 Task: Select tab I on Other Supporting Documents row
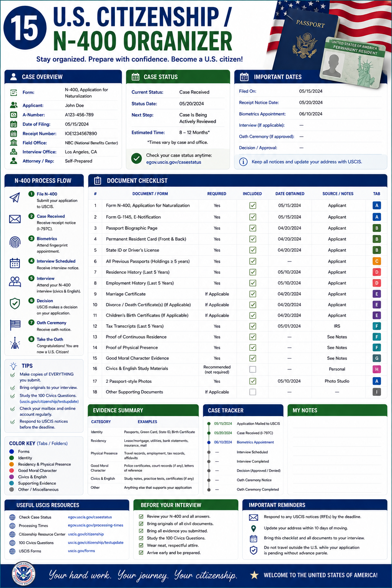pos(377,392)
